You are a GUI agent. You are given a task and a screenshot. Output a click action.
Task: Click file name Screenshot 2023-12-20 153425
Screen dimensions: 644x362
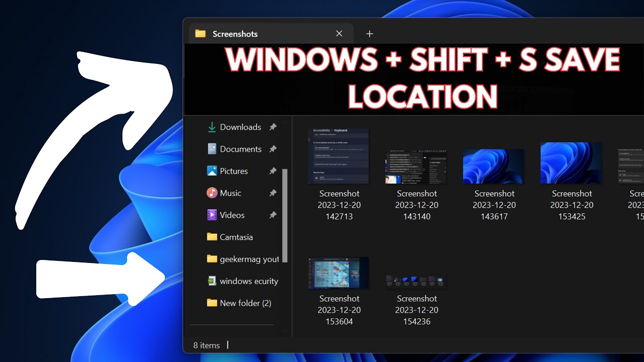tap(572, 205)
